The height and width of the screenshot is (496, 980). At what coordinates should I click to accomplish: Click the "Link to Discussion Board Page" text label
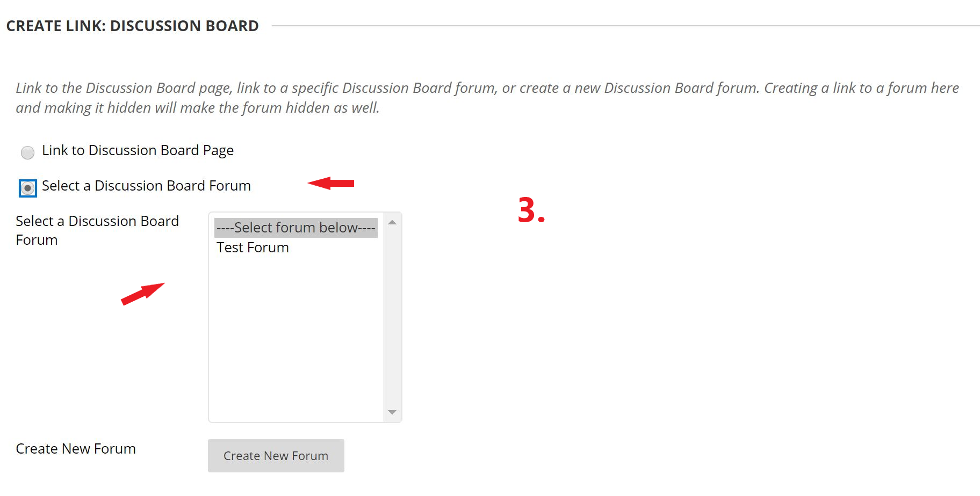(138, 150)
